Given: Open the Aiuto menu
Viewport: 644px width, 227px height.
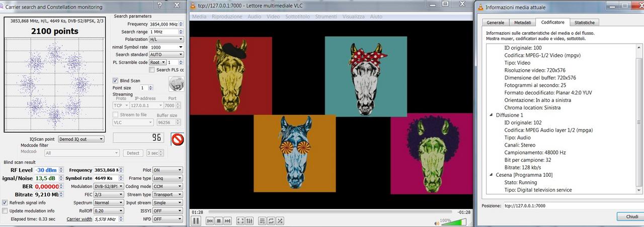Looking at the screenshot, I should tap(376, 17).
